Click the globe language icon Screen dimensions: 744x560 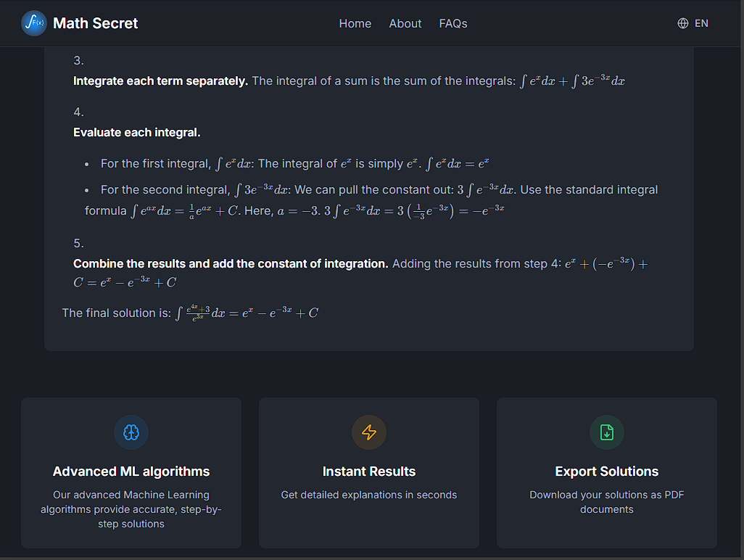(683, 23)
